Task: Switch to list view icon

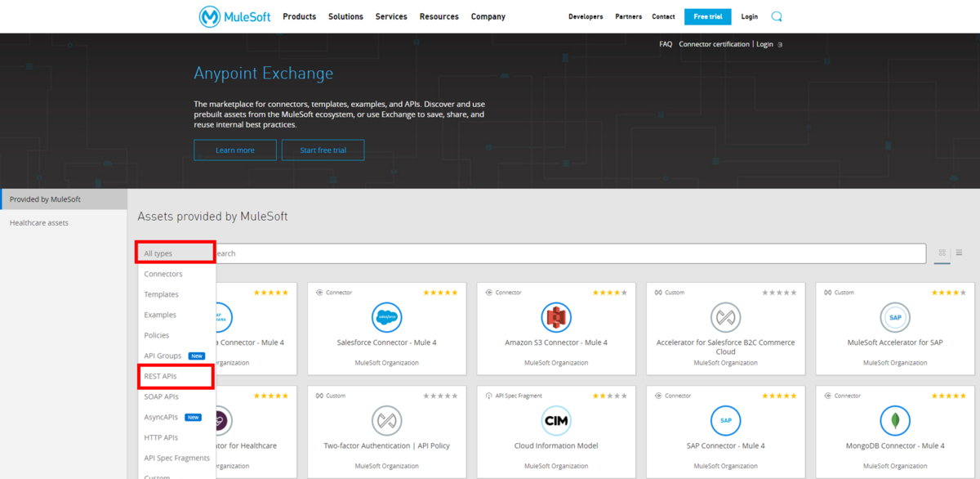Action: pos(959,253)
